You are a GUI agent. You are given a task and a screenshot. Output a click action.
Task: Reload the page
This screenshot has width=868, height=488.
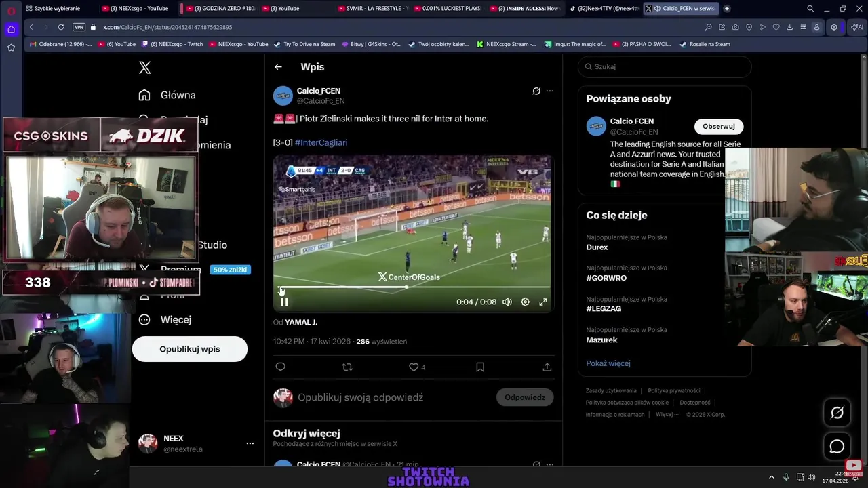[61, 27]
